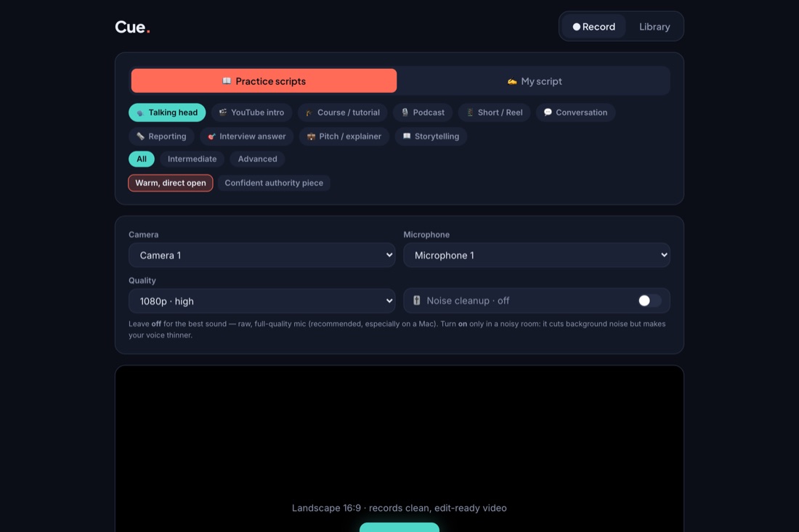The width and height of the screenshot is (799, 532).
Task: Select the Warm, direct open script
Action: coord(171,184)
